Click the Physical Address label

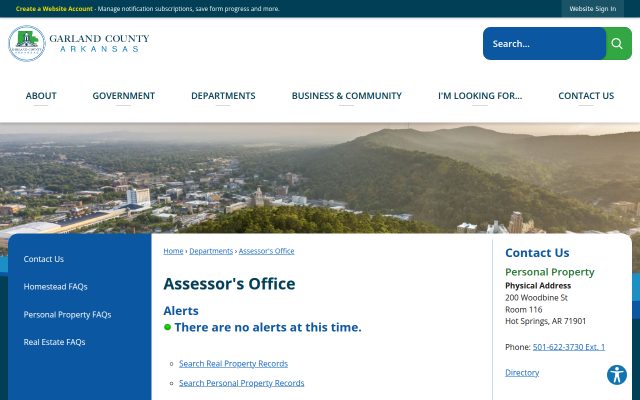[x=538, y=286]
